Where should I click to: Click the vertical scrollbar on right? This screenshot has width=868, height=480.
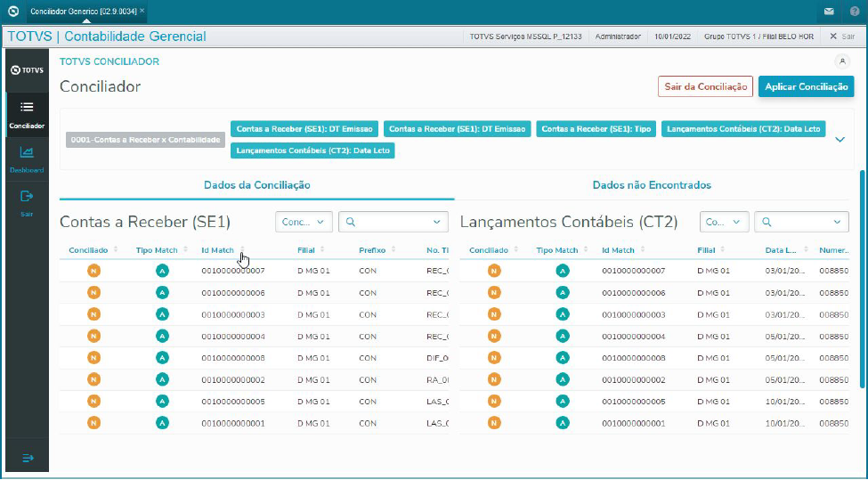click(x=861, y=276)
